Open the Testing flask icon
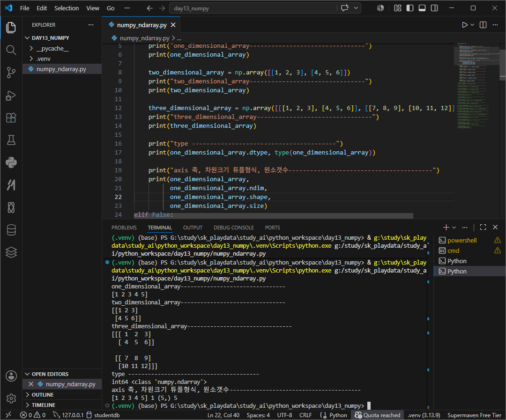This screenshot has height=420, width=506. [x=11, y=140]
